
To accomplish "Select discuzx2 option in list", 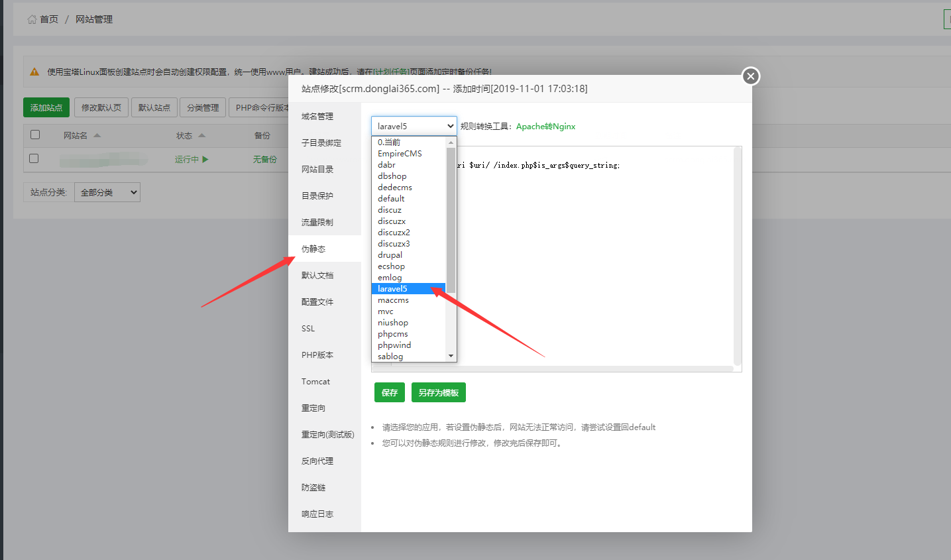I will pyautogui.click(x=409, y=233).
